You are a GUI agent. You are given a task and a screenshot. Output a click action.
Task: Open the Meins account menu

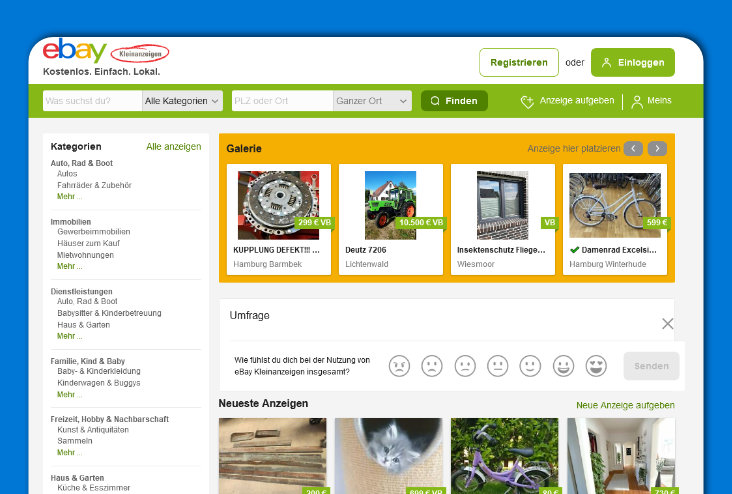(x=651, y=101)
